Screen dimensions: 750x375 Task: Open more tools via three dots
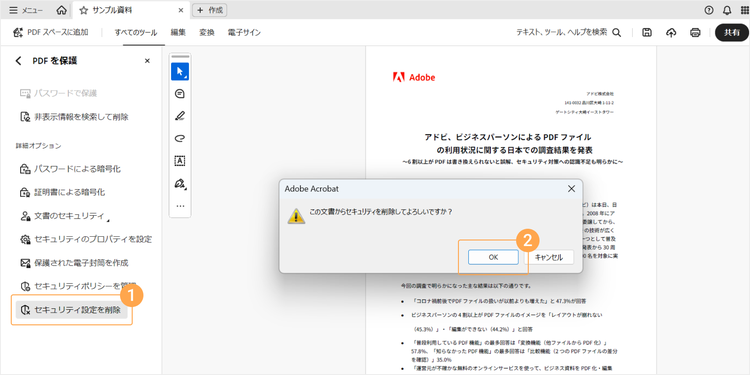coord(180,206)
